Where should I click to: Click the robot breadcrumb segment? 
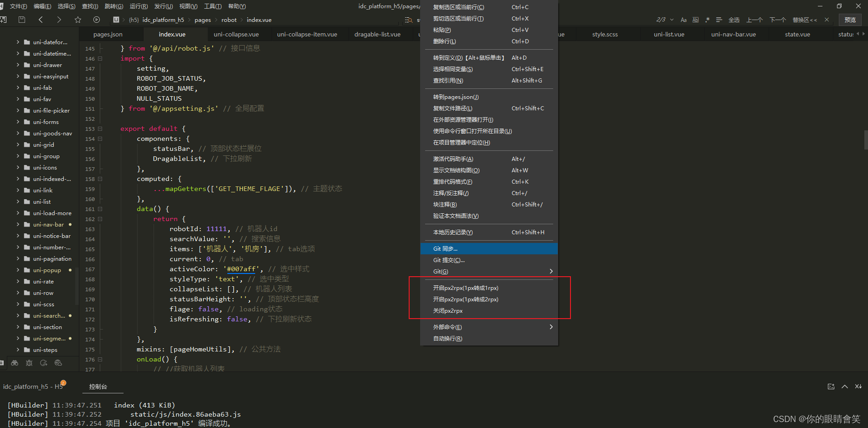(229, 20)
